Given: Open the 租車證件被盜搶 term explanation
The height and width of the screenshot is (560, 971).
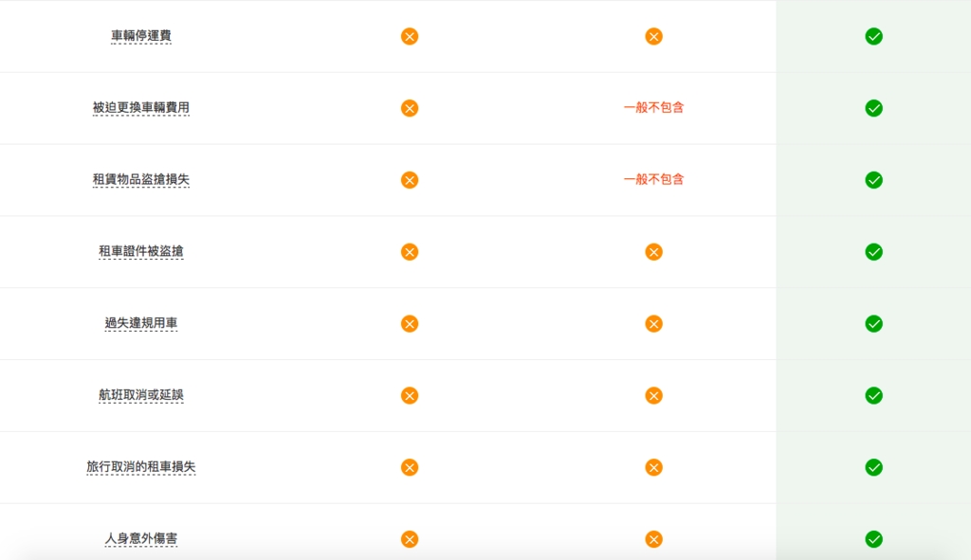Looking at the screenshot, I should (x=141, y=251).
